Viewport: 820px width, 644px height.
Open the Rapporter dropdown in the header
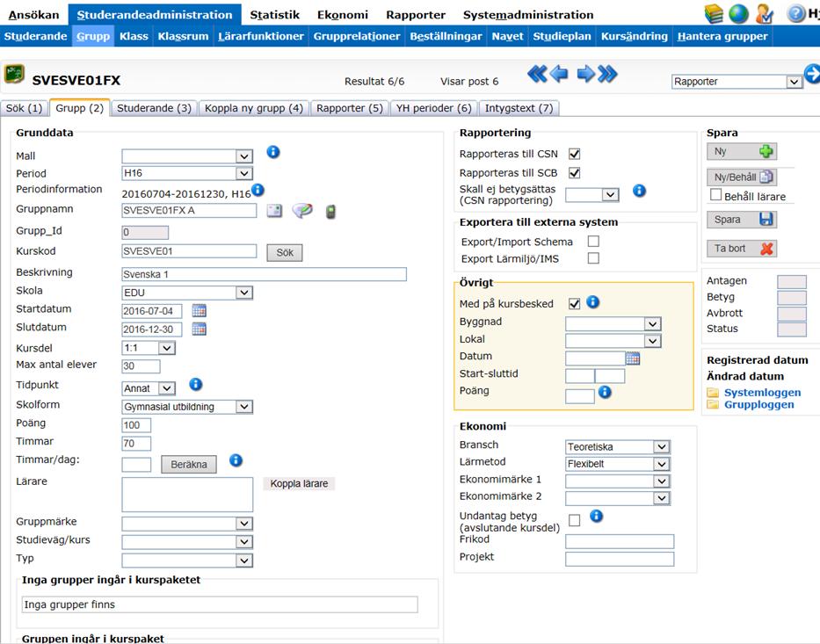[x=737, y=82]
